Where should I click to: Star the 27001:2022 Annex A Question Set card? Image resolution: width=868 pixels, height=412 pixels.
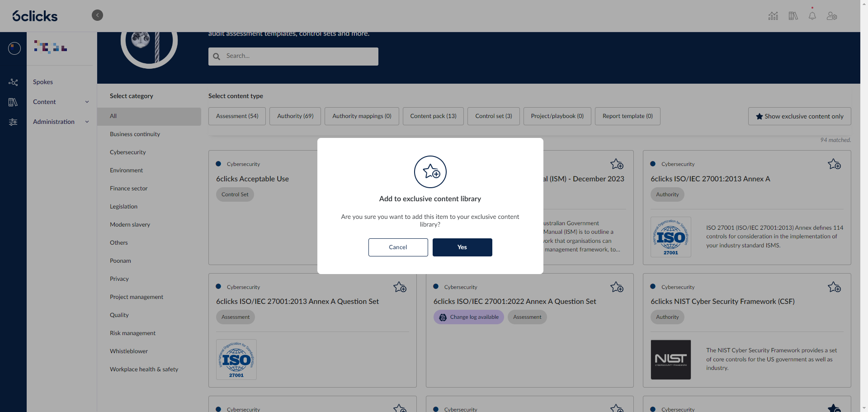617,287
